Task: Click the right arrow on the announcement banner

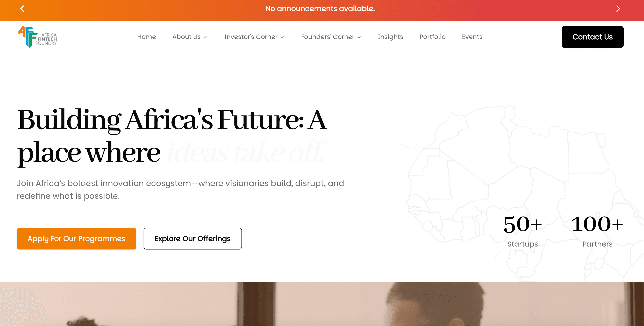Action: (618, 9)
